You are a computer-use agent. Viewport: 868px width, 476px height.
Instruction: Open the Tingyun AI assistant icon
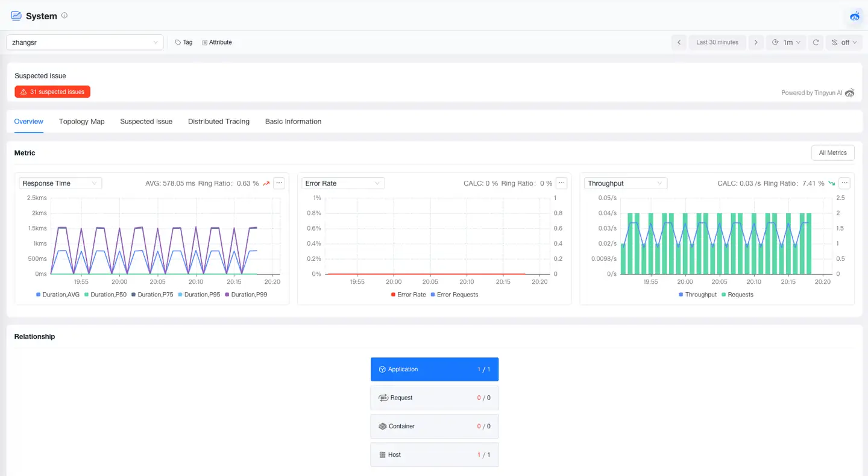(x=854, y=16)
